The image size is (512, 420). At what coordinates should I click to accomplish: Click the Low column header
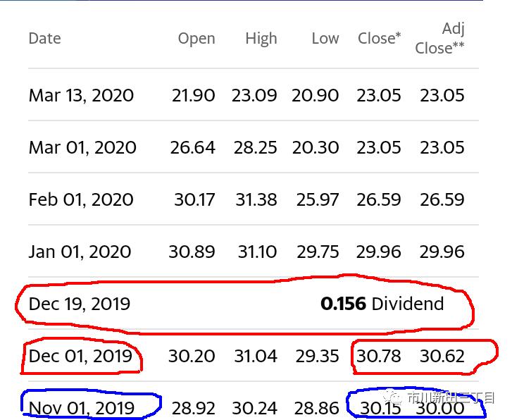(325, 38)
